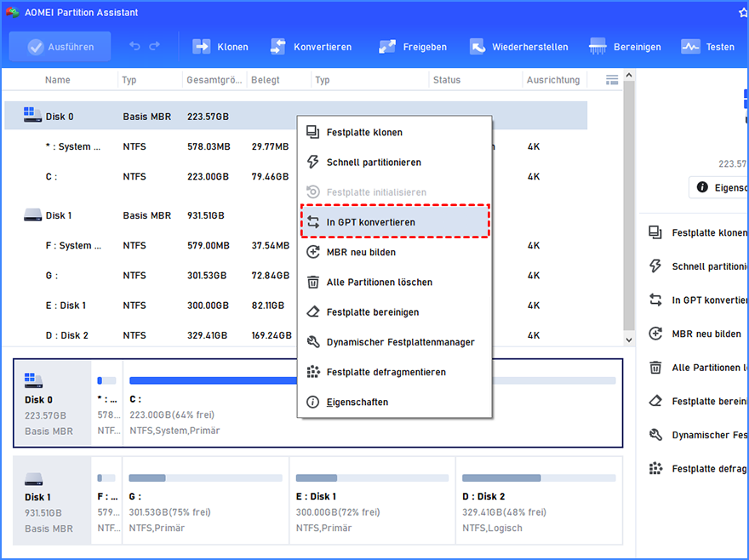Sort by the Status column header
749x560 pixels.
447,80
